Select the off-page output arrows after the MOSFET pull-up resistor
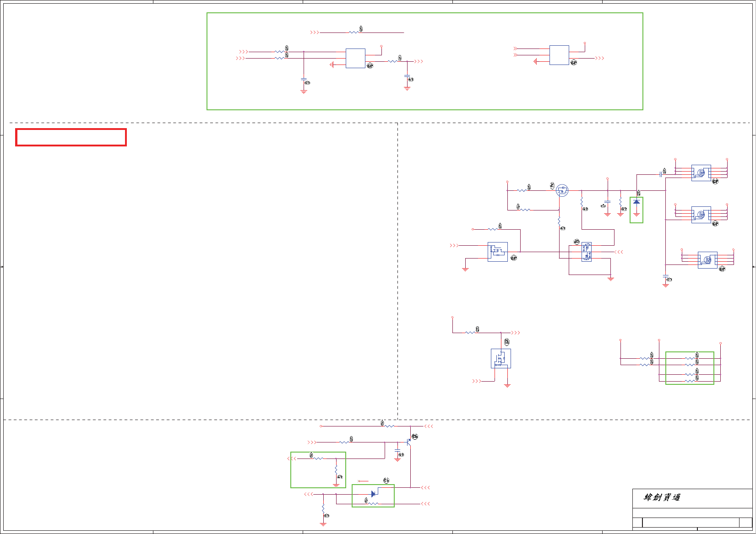The image size is (756, 534). (516, 333)
